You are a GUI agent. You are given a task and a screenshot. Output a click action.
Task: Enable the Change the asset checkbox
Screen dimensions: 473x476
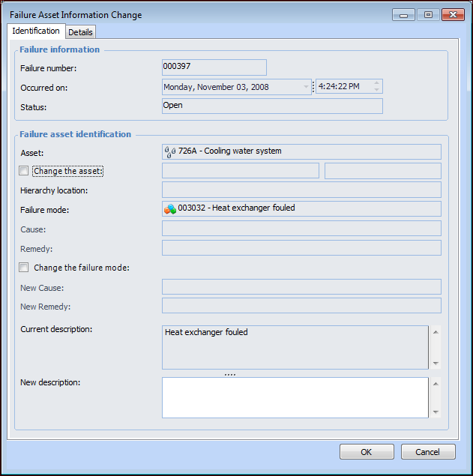click(x=24, y=171)
